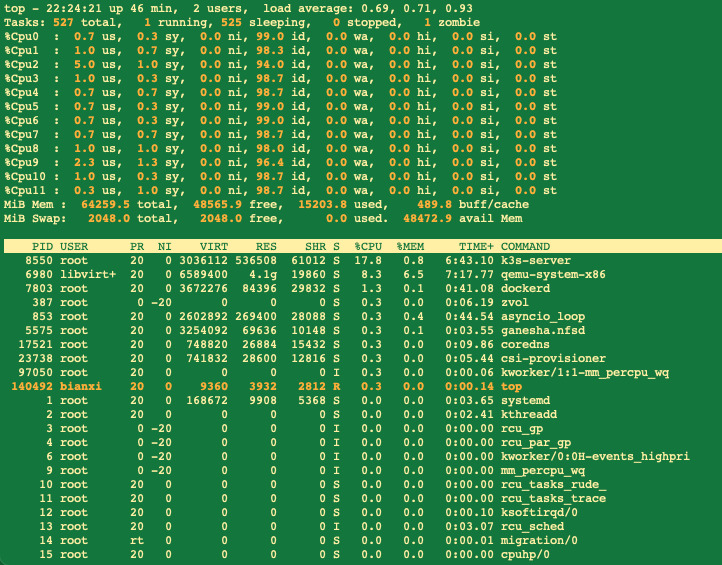The height and width of the screenshot is (565, 722).
Task: Click the %CPU column header
Action: tap(367, 247)
